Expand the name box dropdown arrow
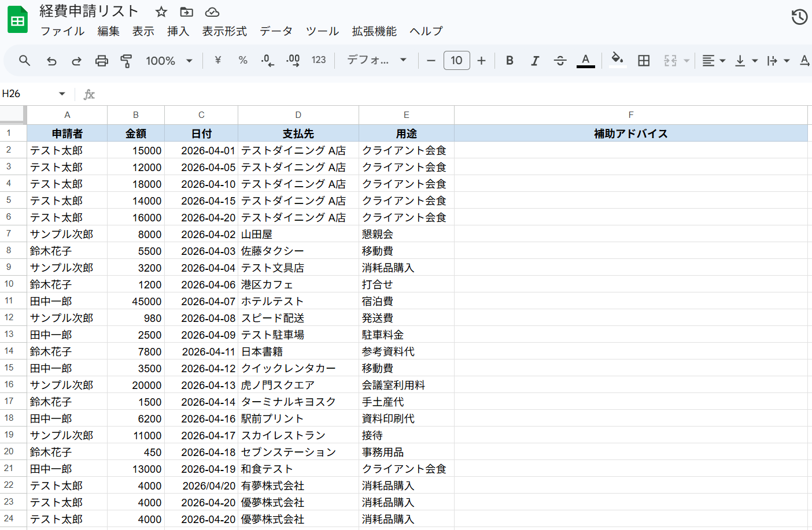812x530 pixels. pos(62,94)
